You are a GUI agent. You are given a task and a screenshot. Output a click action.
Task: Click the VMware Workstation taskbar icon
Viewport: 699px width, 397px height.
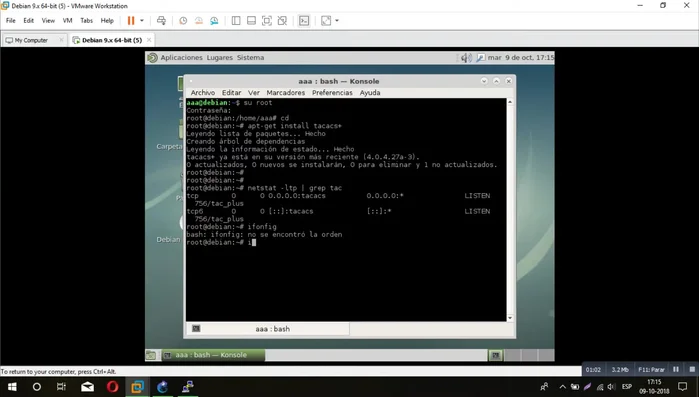137,387
